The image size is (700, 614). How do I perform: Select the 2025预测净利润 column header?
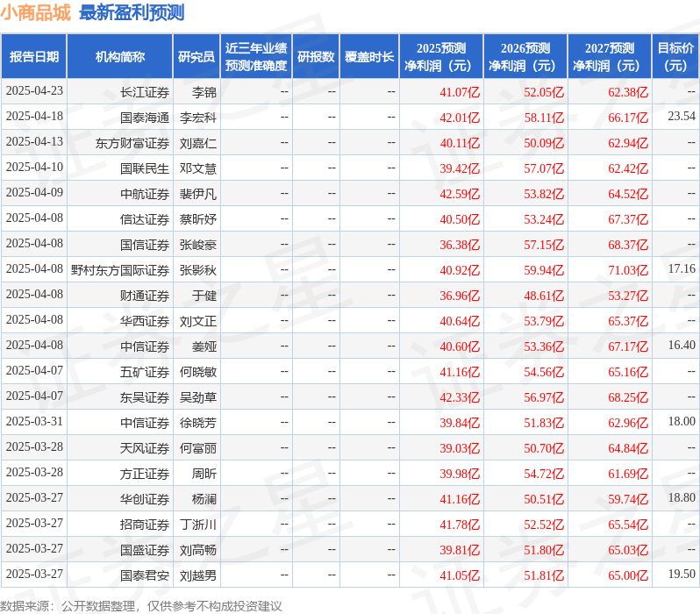(441, 56)
